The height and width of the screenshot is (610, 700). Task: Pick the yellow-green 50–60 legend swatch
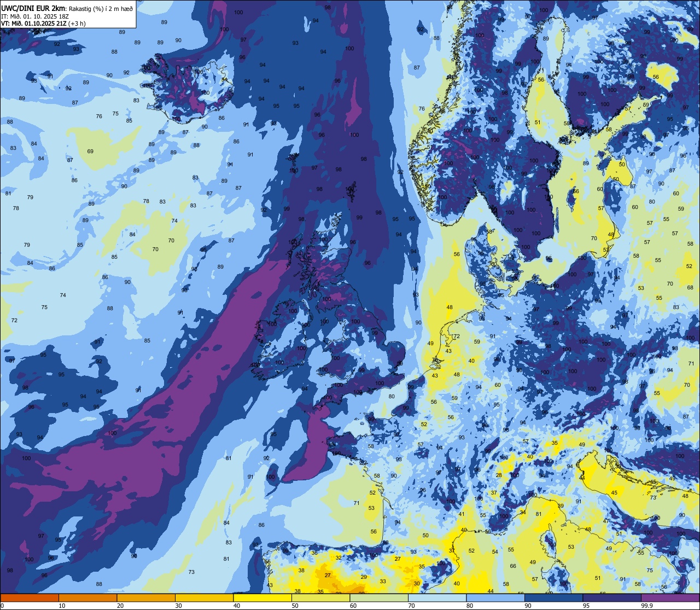click(x=320, y=597)
